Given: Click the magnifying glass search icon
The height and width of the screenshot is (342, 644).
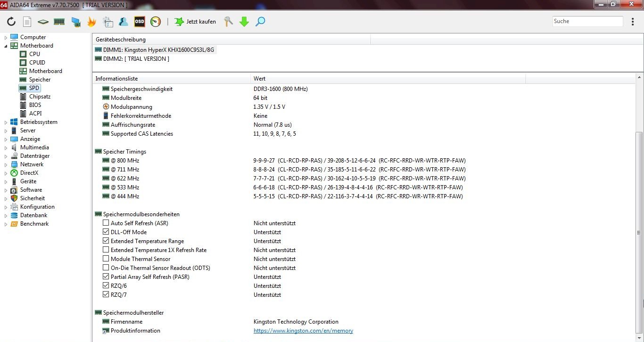Looking at the screenshot, I should point(260,22).
